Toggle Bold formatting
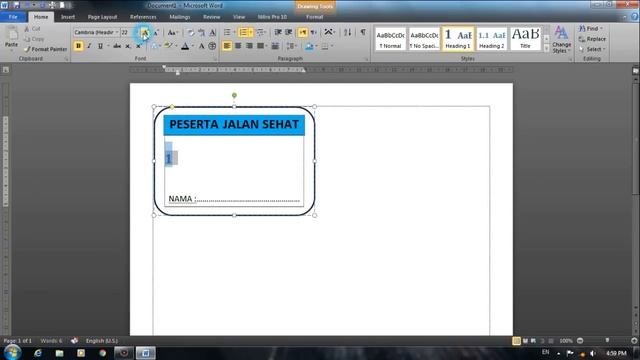 [78, 46]
